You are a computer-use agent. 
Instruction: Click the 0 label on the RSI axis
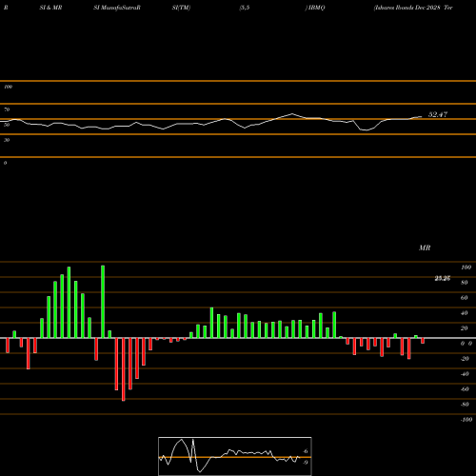[x=5, y=163]
